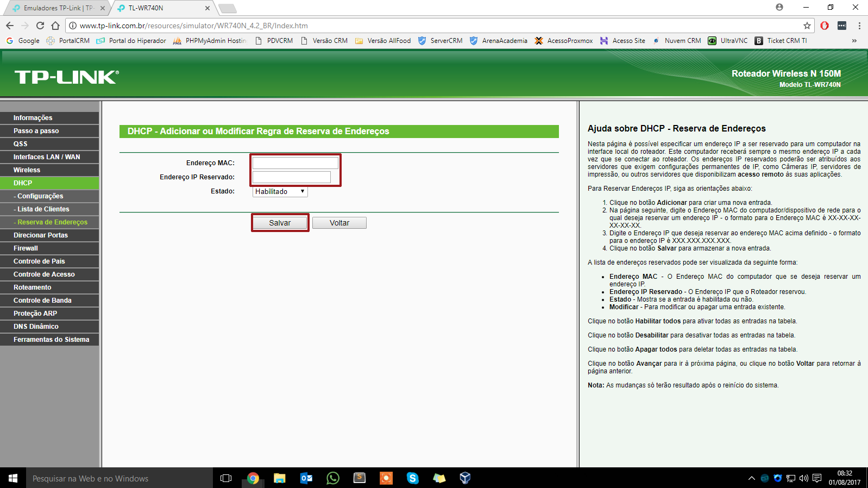Click the home icon in browser toolbar
Screen dimensions: 868x488
coord(55,26)
